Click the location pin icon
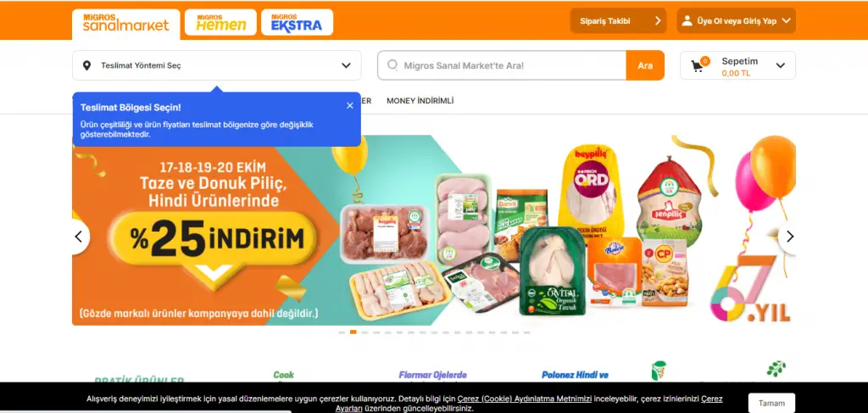The image size is (868, 413). (x=86, y=65)
